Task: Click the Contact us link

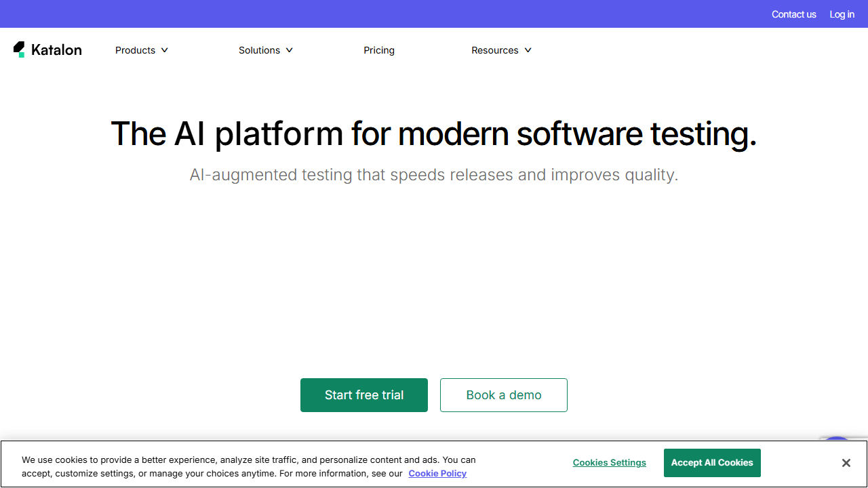Action: click(x=793, y=14)
